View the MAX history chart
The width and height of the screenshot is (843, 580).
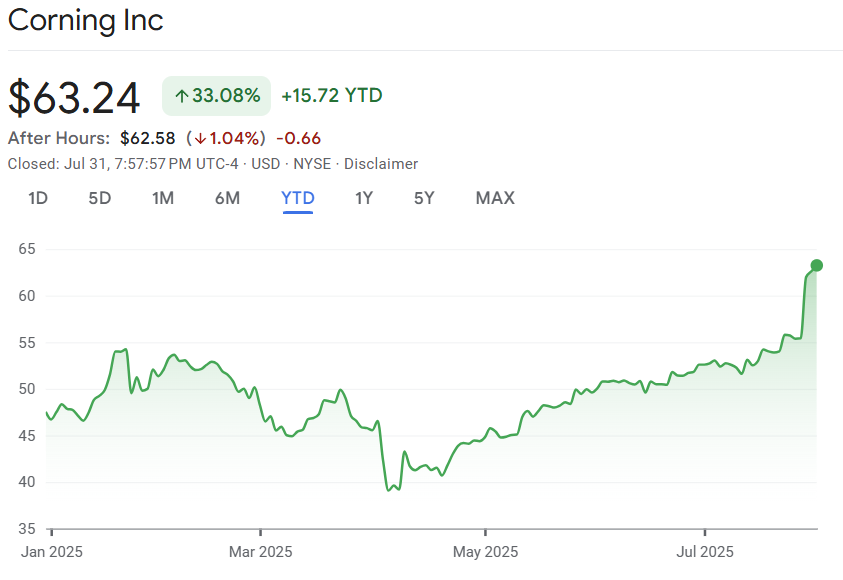pos(495,198)
